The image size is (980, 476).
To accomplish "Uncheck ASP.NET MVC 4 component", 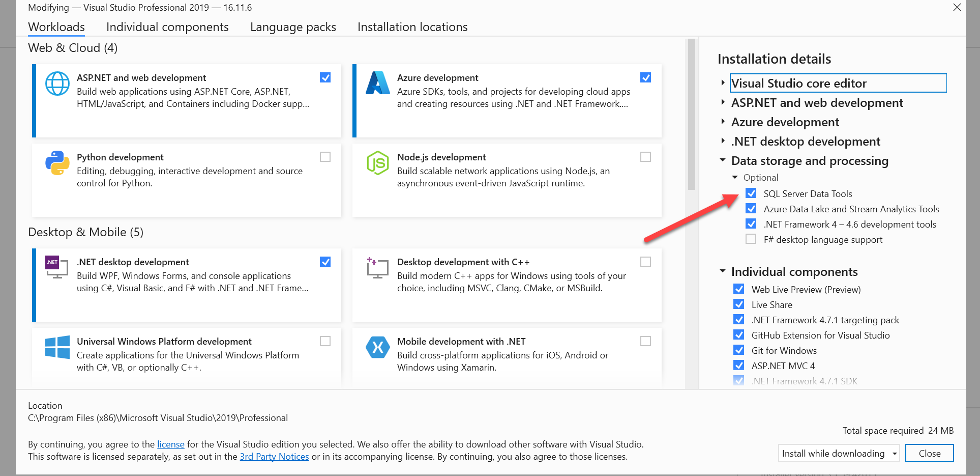I will [739, 365].
